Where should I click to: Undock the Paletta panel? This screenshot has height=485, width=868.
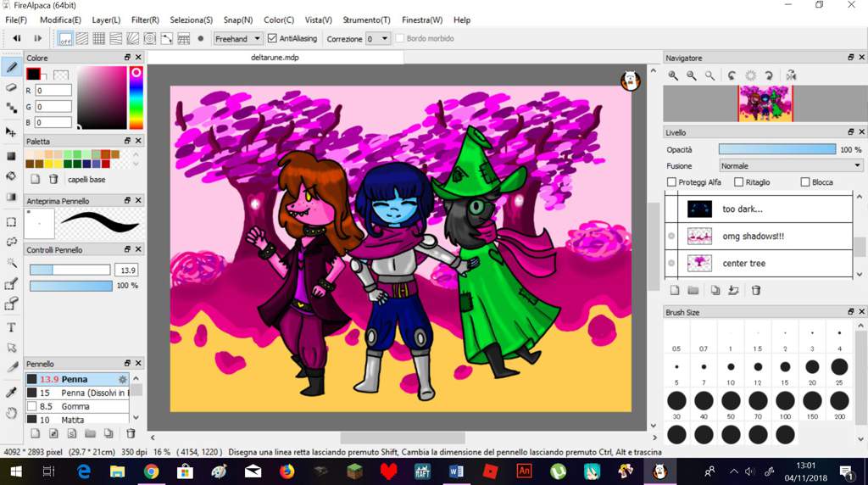tap(127, 141)
